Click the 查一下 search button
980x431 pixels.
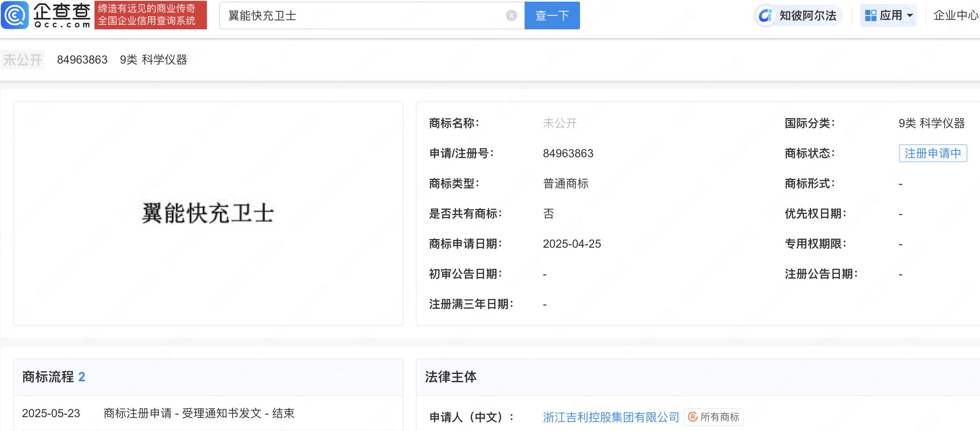point(552,15)
